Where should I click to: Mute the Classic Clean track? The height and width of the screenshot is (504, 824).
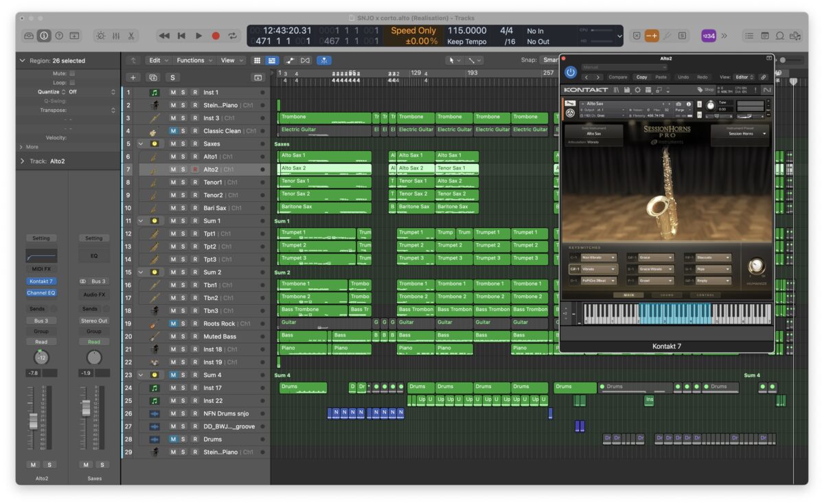coord(174,130)
